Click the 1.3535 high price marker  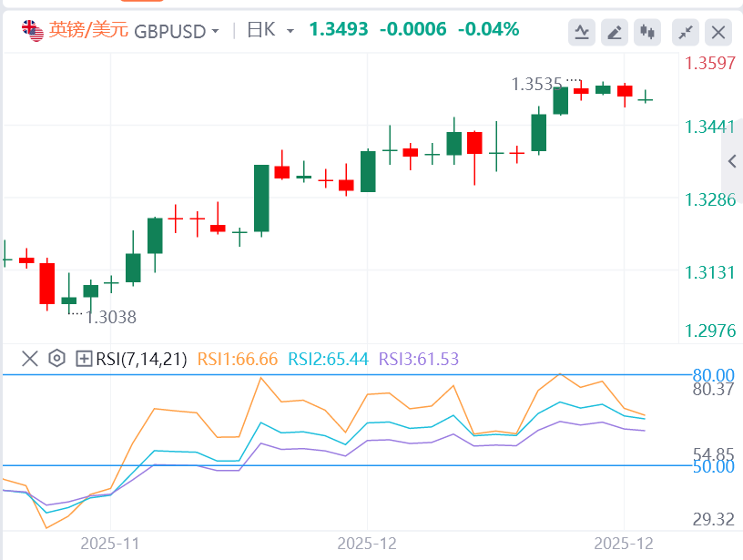[536, 85]
